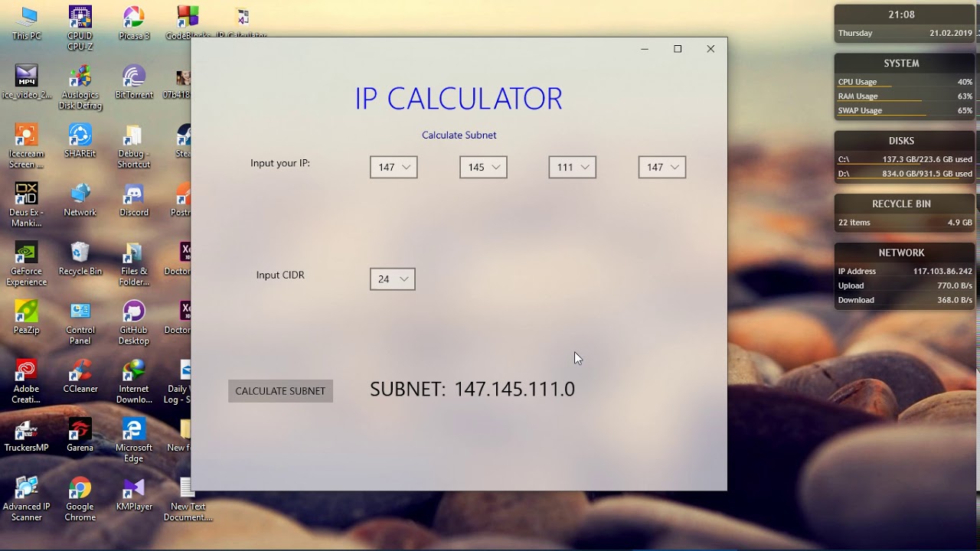980x551 pixels.
Task: Select the Internet Download Manager icon
Action: coord(134,382)
